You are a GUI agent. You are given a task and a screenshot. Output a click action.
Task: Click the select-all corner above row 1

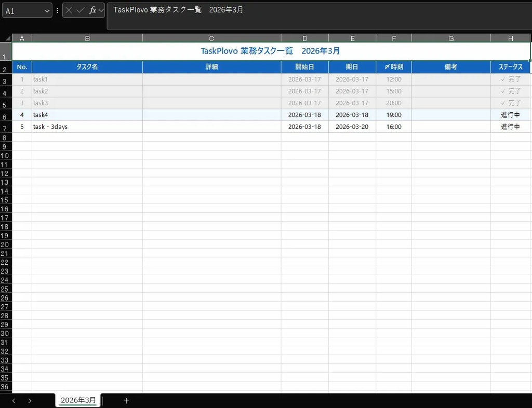[7, 37]
